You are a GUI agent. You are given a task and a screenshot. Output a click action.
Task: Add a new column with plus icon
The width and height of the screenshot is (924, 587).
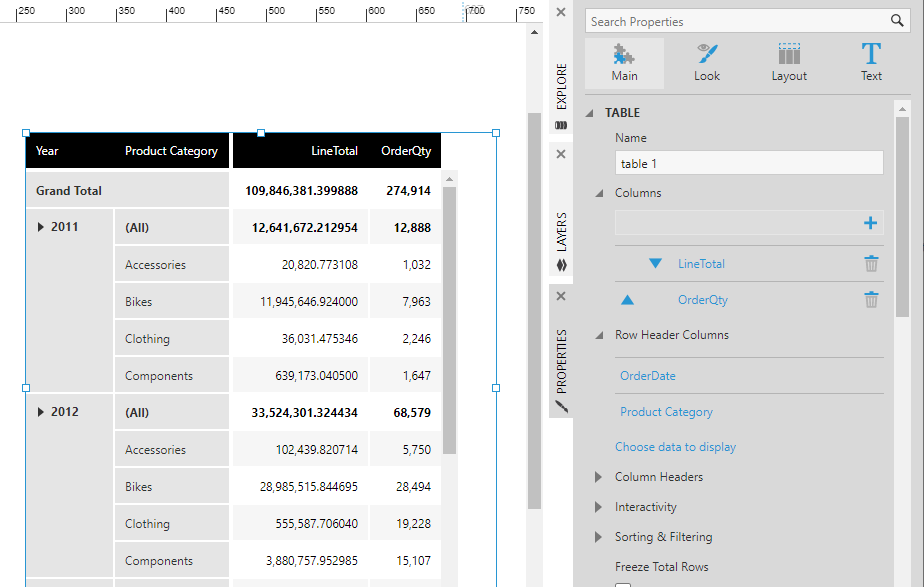coord(870,223)
